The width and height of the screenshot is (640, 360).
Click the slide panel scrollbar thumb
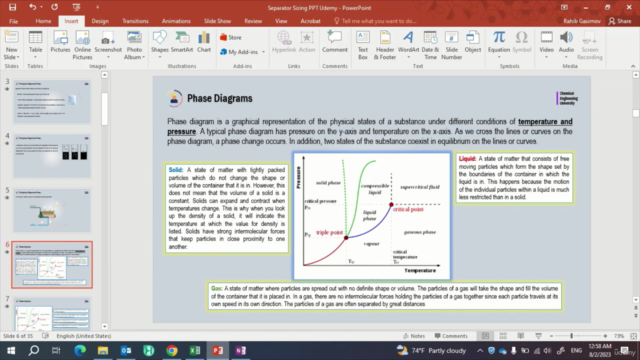(104, 109)
